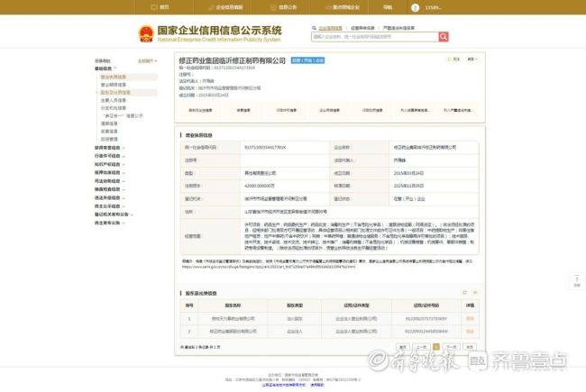Click the first quick tab on company card
The height and width of the screenshot is (392, 586).
click(200, 110)
